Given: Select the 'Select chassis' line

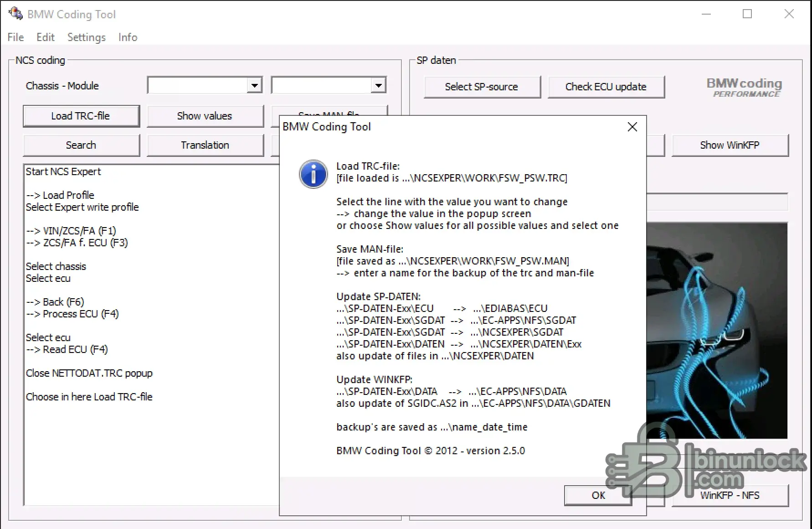Looking at the screenshot, I should tap(56, 266).
